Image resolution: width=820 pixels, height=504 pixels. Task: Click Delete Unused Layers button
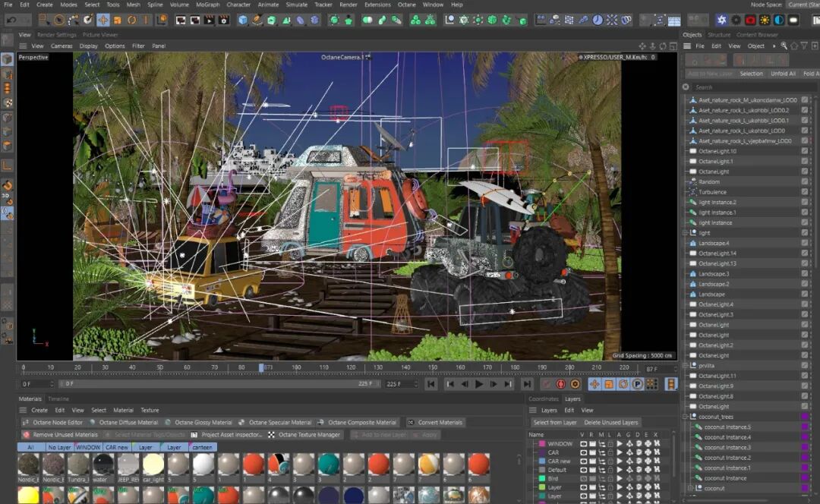coord(610,423)
